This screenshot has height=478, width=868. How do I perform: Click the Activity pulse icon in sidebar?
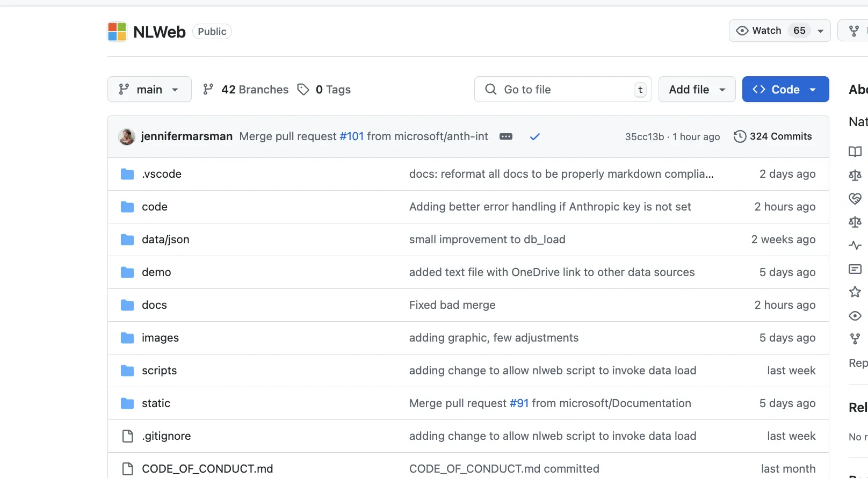(x=855, y=245)
